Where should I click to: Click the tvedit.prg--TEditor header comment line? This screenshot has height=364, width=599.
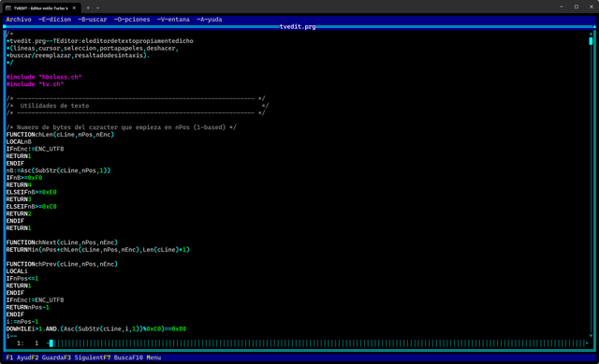(100, 41)
